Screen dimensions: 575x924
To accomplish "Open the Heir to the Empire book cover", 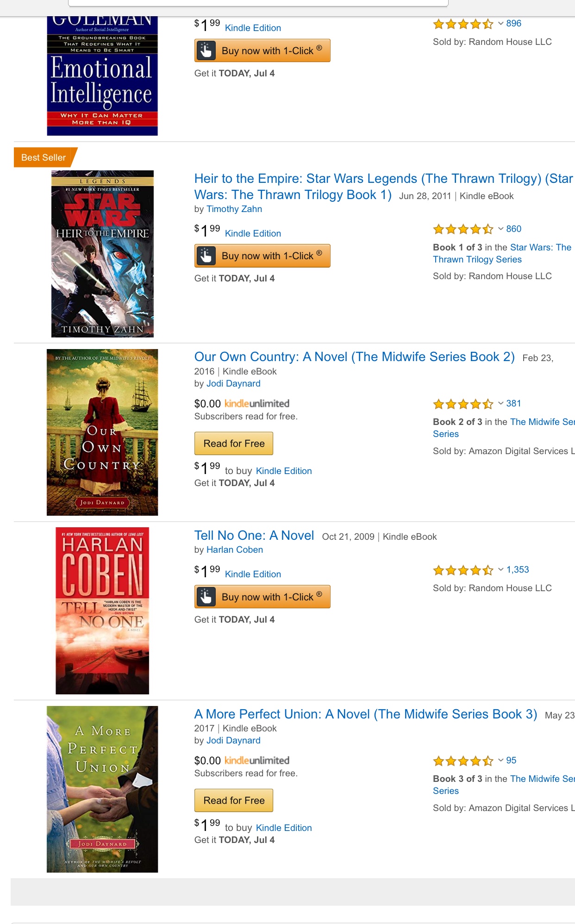I will [x=102, y=254].
